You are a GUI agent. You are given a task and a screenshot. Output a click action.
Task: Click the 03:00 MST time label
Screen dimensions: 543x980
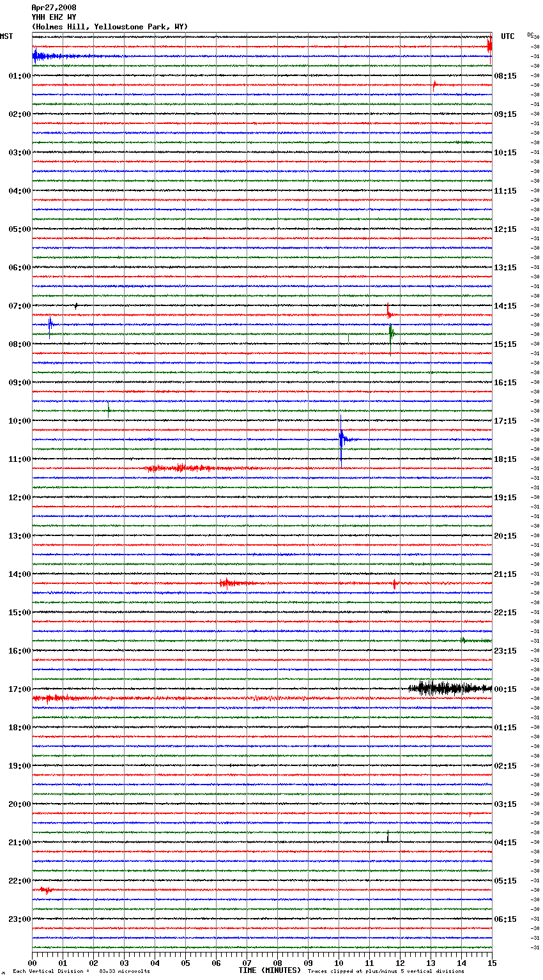[19, 153]
